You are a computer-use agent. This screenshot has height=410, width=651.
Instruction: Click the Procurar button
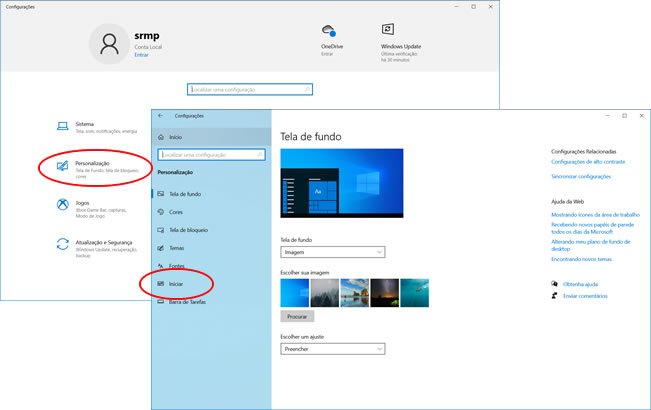click(297, 315)
